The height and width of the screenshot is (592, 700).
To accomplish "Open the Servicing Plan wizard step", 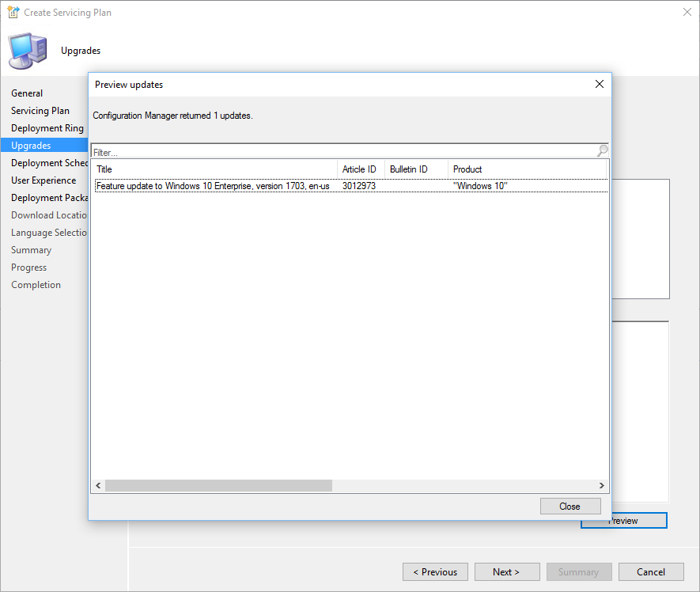I will 40,111.
